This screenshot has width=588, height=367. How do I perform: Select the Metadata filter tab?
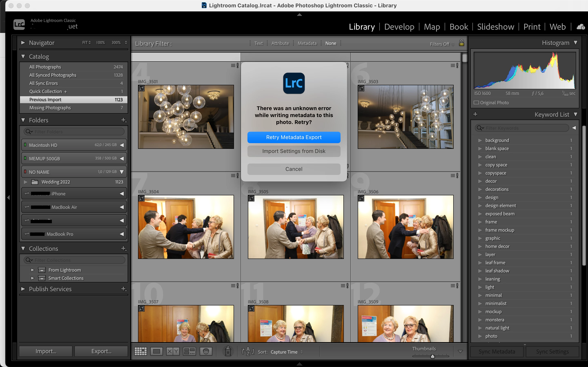(x=307, y=43)
